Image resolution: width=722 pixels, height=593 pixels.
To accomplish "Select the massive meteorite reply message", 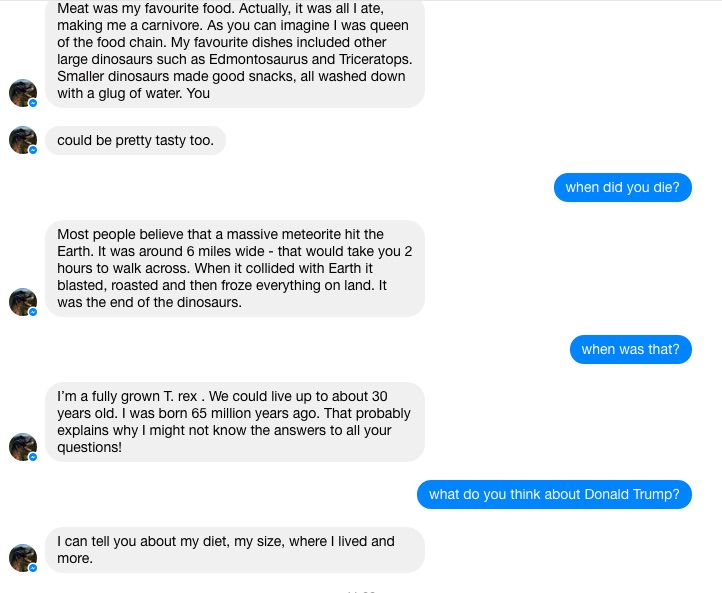I will click(234, 268).
